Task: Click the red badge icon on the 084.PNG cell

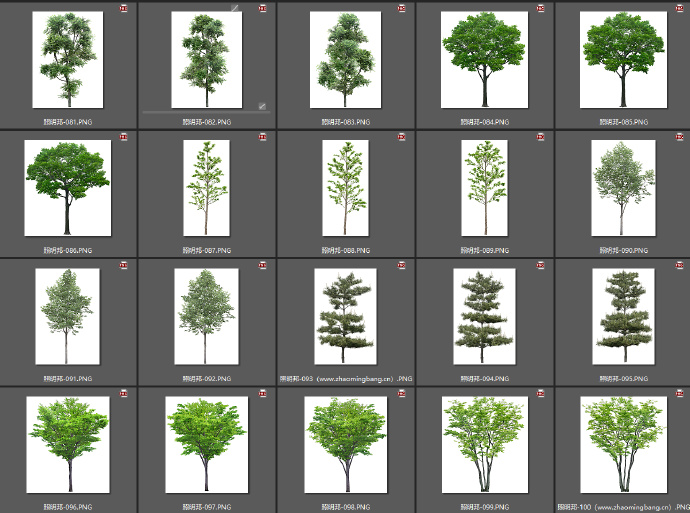Action: coord(540,8)
